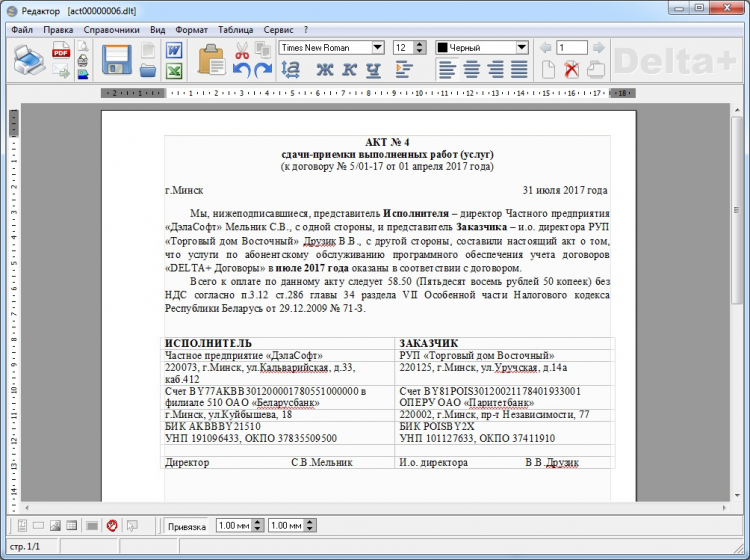Insert a rectangle frame from bottom toolbar

pyautogui.click(x=38, y=526)
